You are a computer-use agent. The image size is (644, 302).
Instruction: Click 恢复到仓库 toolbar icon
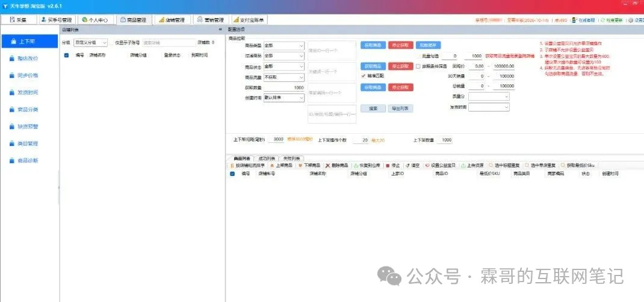(x=356, y=165)
